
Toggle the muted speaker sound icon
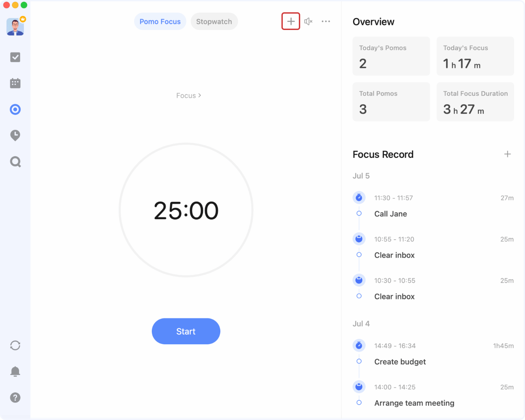(308, 21)
